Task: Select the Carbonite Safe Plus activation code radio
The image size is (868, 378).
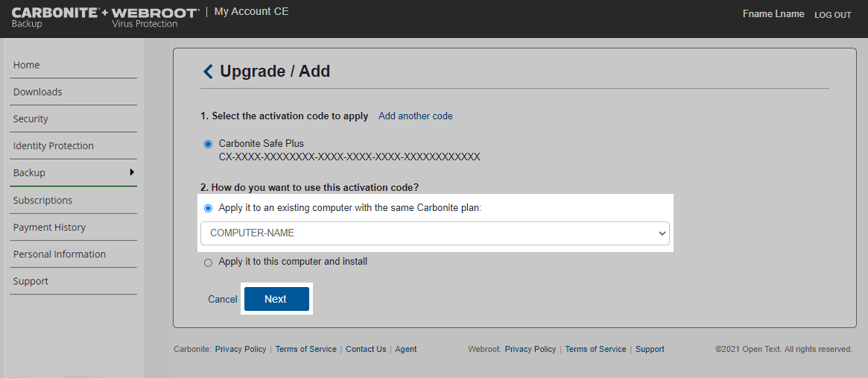Action: click(x=208, y=144)
